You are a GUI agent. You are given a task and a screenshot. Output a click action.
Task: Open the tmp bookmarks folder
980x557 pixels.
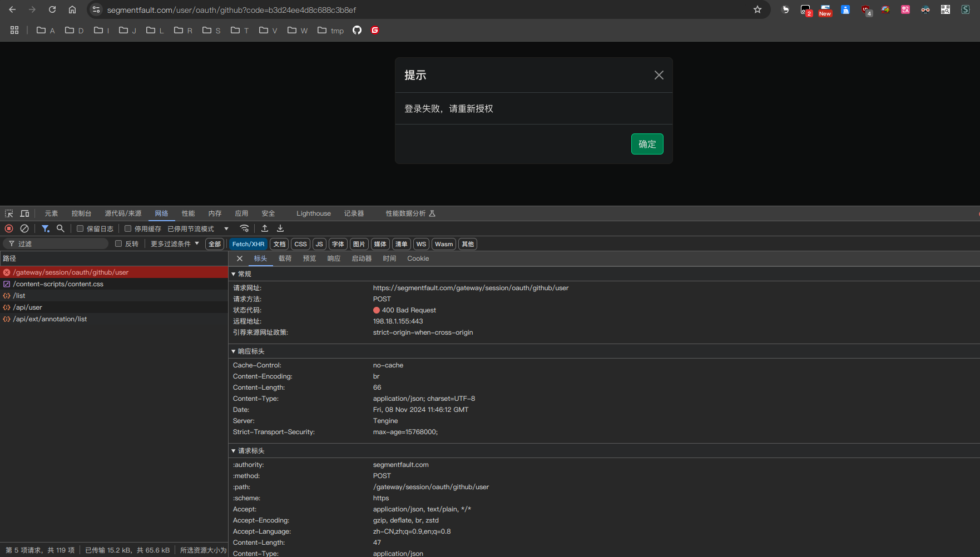coord(331,30)
